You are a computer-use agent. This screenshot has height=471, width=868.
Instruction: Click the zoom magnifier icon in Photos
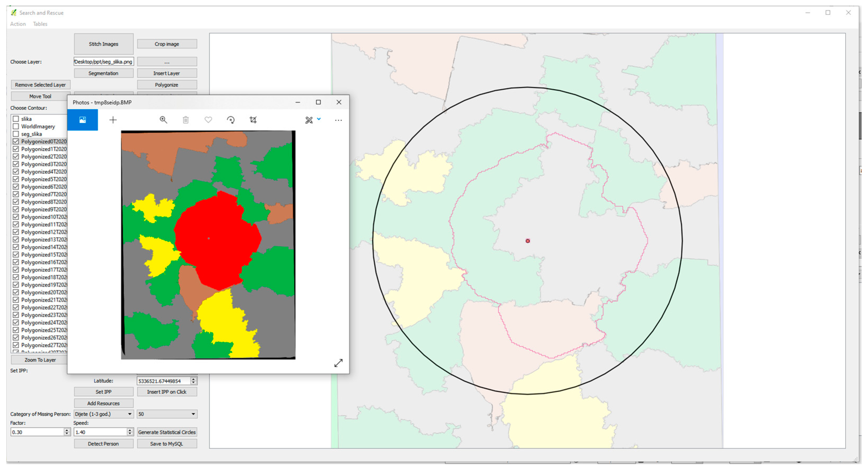(163, 120)
